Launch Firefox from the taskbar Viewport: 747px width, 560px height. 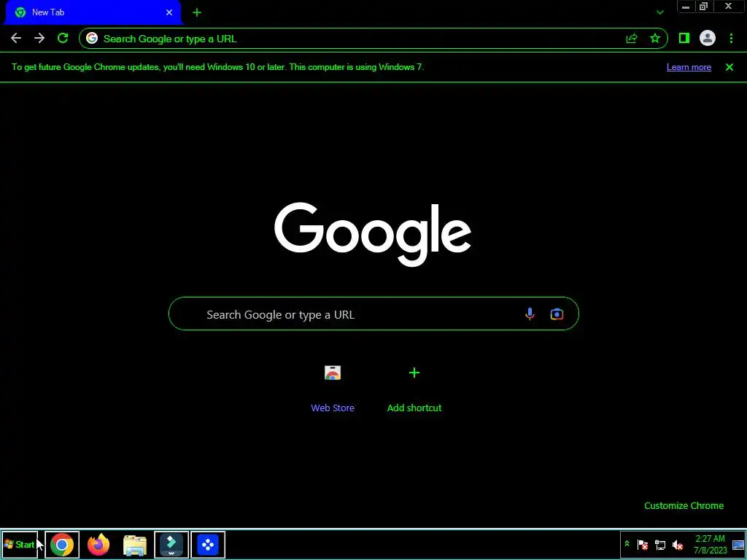click(x=98, y=545)
